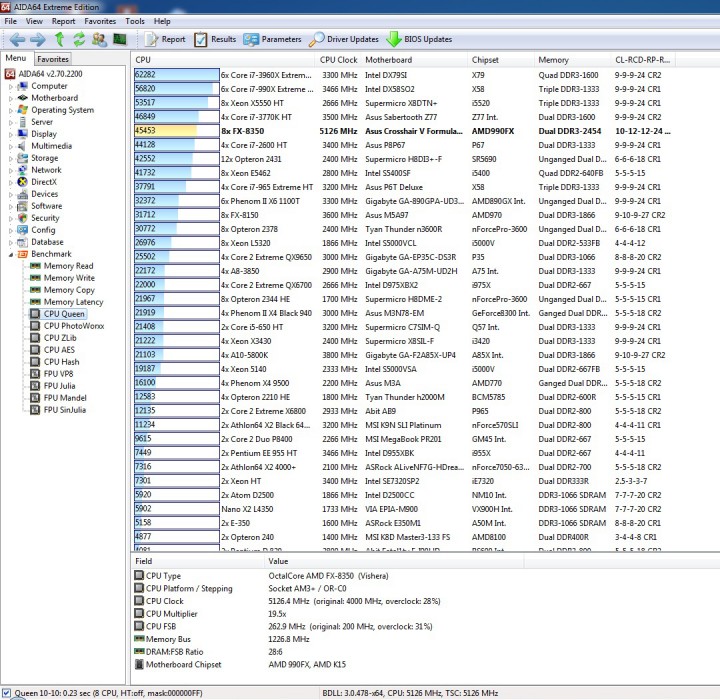The width and height of the screenshot is (720, 700).
Task: Switch to the Menu tab
Action: [x=16, y=58]
